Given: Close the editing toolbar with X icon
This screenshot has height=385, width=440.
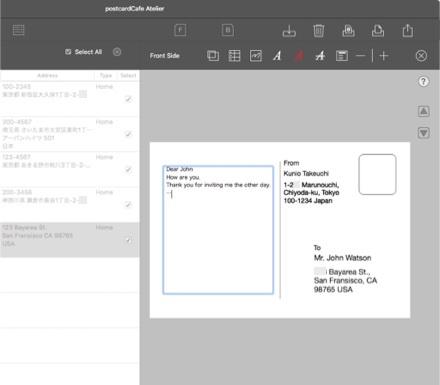Looking at the screenshot, I should (x=421, y=56).
